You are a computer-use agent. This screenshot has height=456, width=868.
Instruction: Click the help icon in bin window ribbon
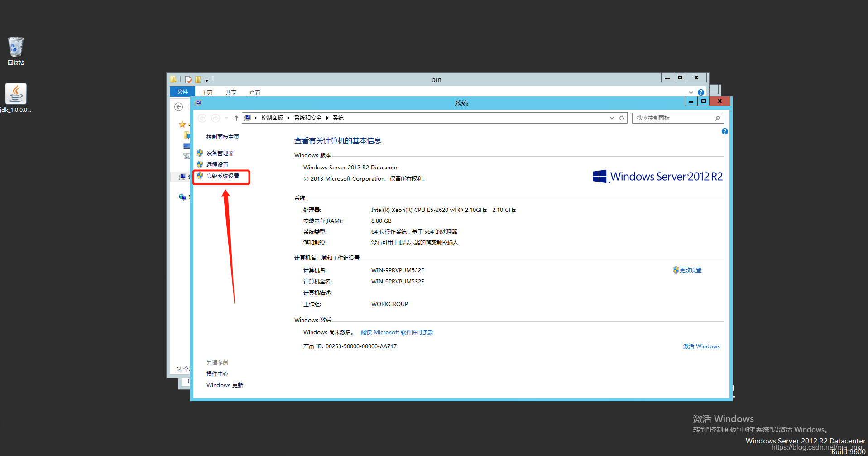point(701,92)
